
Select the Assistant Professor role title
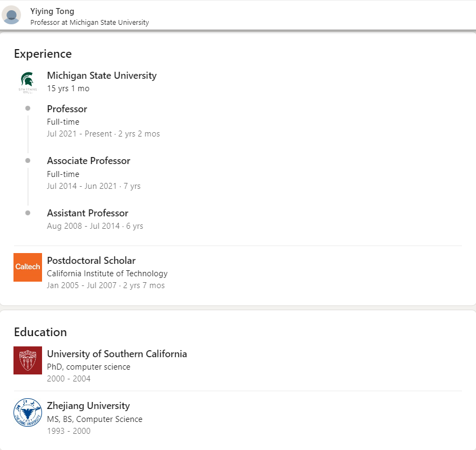(x=87, y=213)
